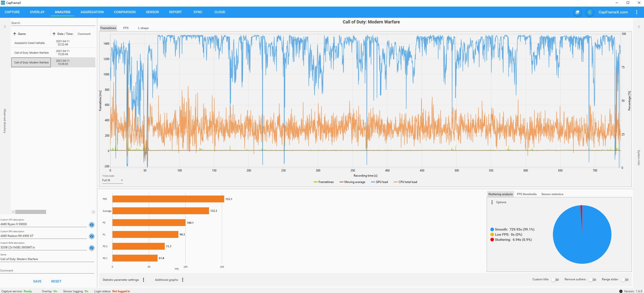Switch to the COMPARISON tab
Image resolution: width=644 pixels, height=293 pixels.
124,12
